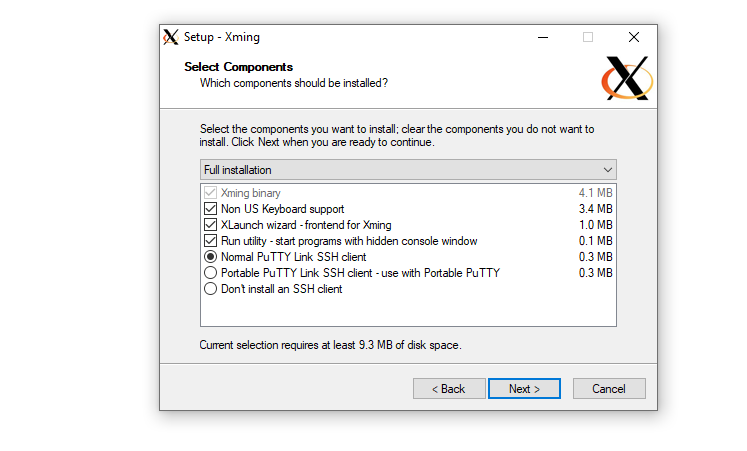Minimize the Xming setup window
747x451 pixels.
541,37
